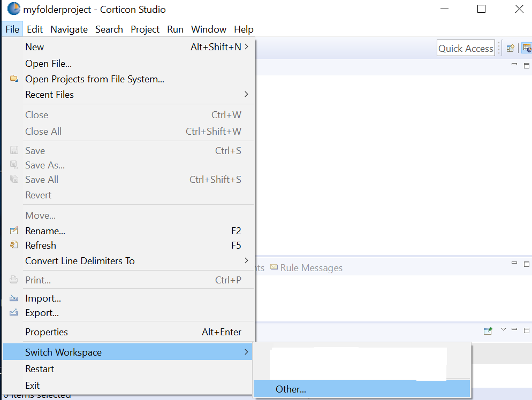Open the Window menu
Image resolution: width=532 pixels, height=400 pixels.
[x=209, y=29]
